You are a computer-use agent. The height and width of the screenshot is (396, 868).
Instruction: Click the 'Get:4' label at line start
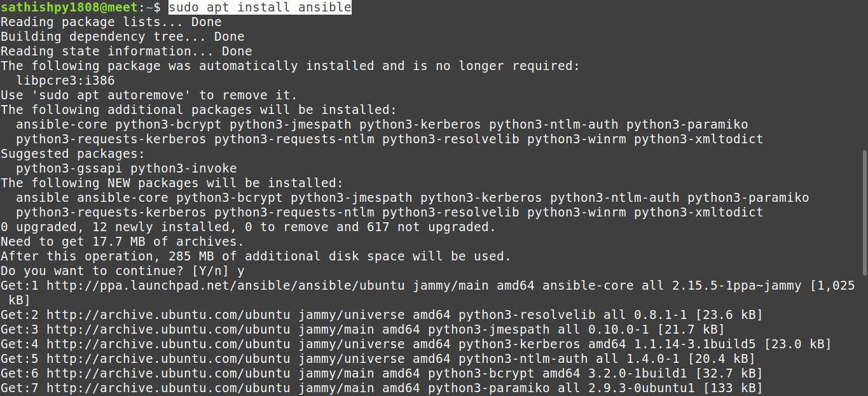19,344
